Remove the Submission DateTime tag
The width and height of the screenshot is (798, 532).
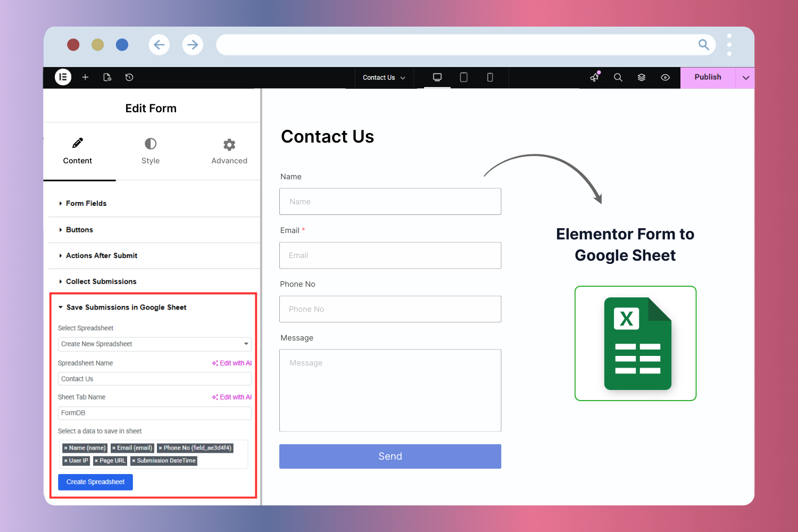click(133, 461)
